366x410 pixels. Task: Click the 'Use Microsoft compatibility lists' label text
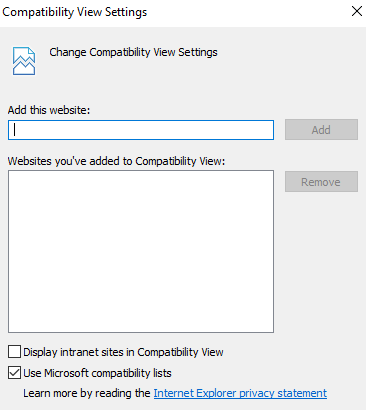click(x=97, y=373)
